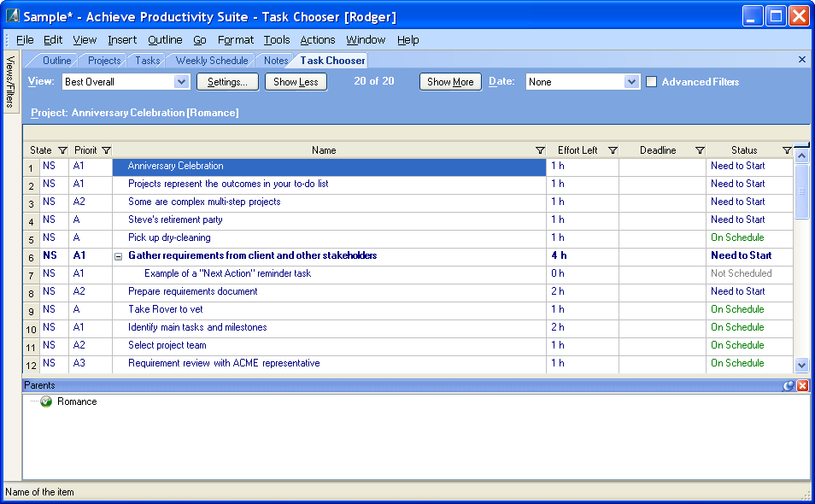Collapse the Gather requirements task
The width and height of the screenshot is (815, 504).
tap(119, 256)
